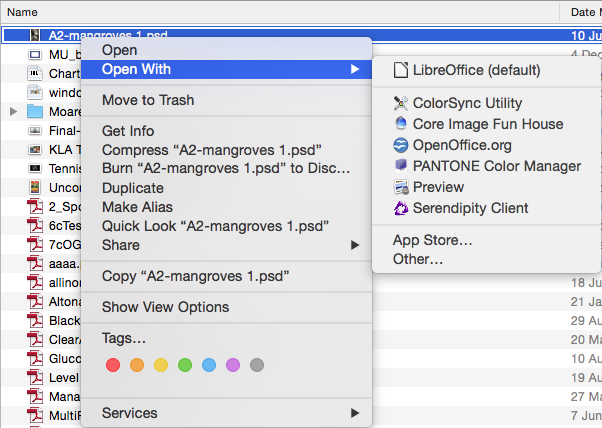
Task: Click the PDF icon beside aaaa.
Action: point(35,263)
